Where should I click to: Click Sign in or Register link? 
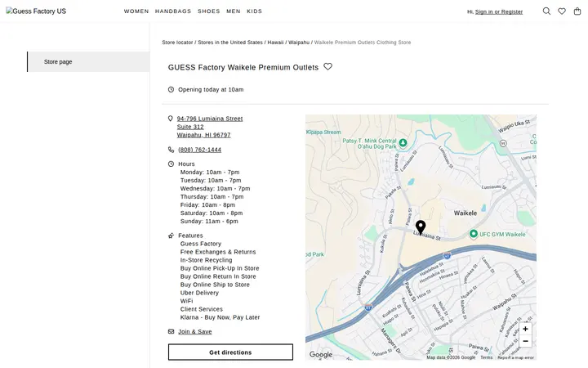click(499, 11)
